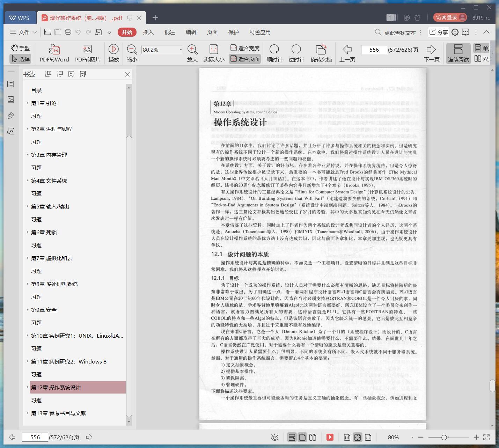The height and width of the screenshot is (448, 499).
Task: Expand 第1章 引论 bookmark
Action: coord(28,103)
